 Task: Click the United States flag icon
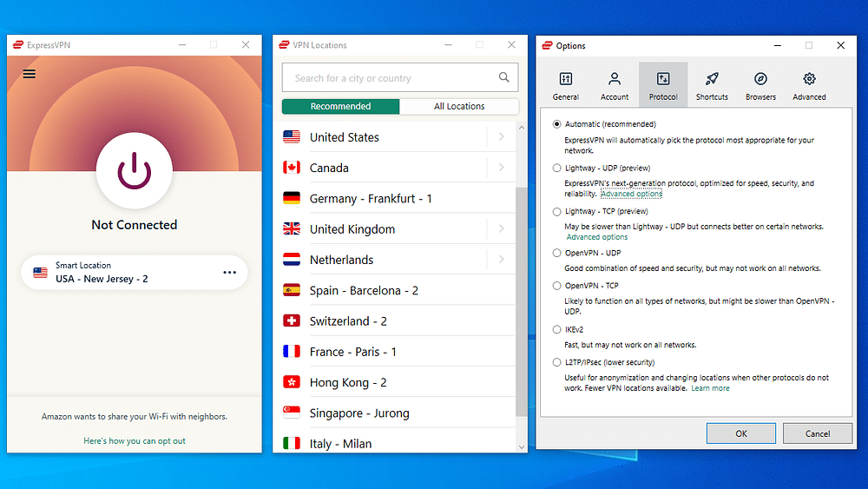(292, 136)
